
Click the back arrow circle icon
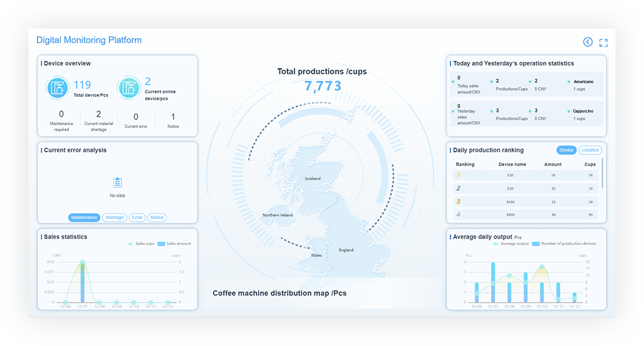tap(588, 42)
